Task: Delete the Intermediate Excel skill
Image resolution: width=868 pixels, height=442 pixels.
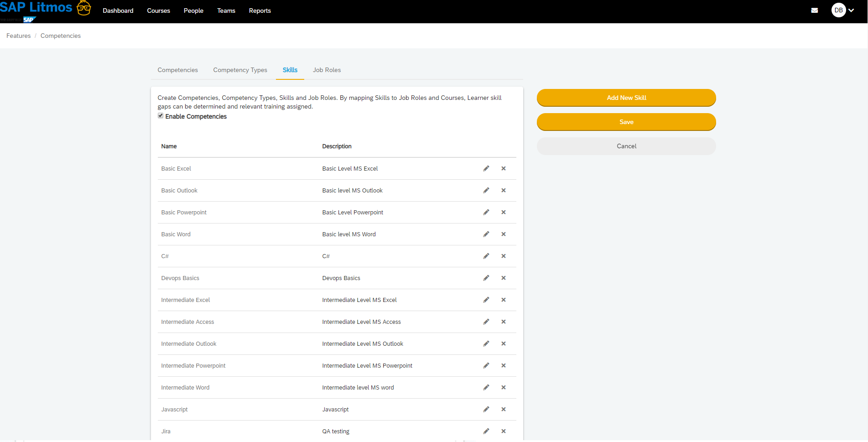Action: pos(504,300)
